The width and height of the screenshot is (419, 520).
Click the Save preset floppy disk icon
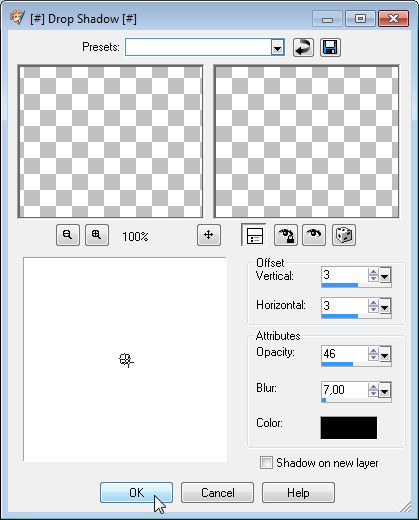(330, 47)
